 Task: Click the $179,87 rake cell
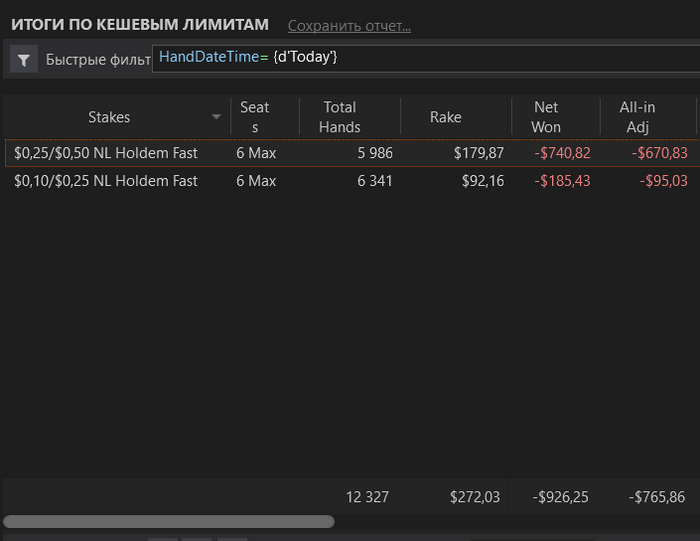pos(479,153)
